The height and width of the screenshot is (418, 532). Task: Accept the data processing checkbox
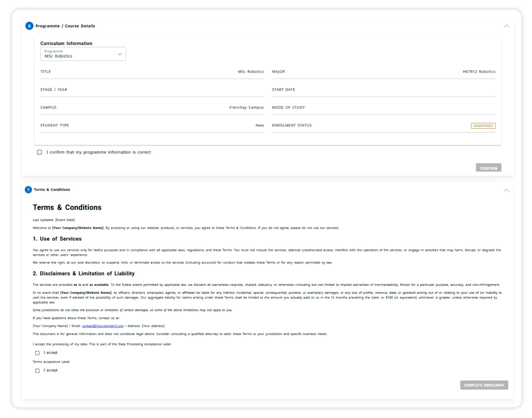point(37,353)
